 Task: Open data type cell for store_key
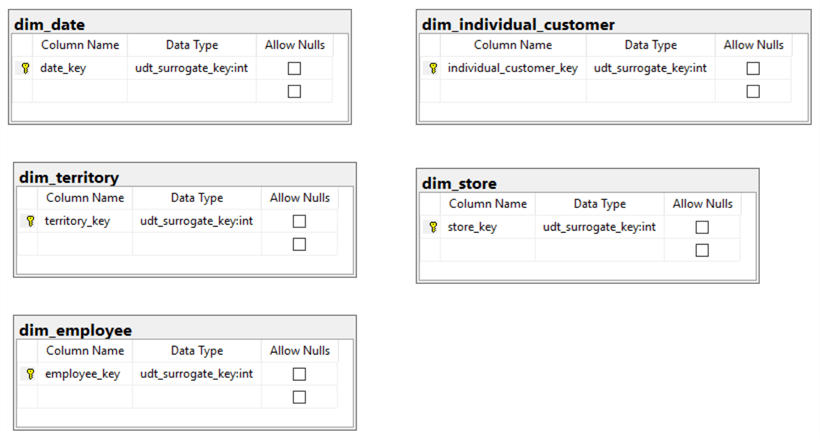coord(599,227)
